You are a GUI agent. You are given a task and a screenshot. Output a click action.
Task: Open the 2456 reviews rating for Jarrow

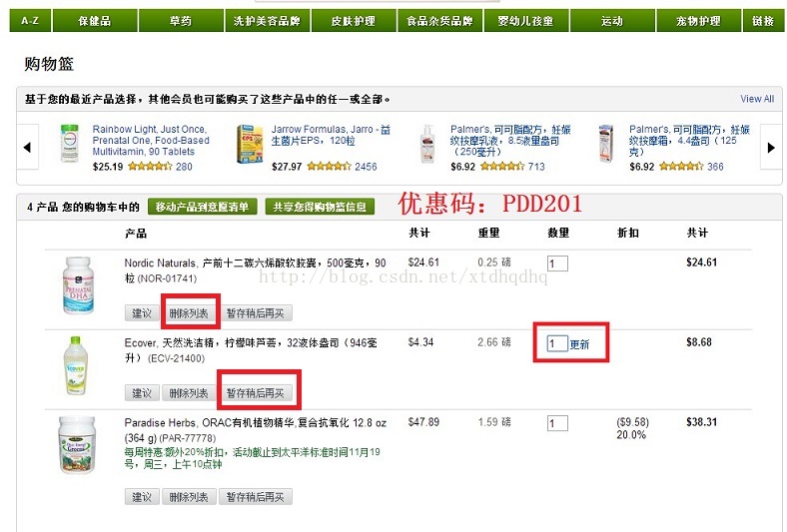342,167
